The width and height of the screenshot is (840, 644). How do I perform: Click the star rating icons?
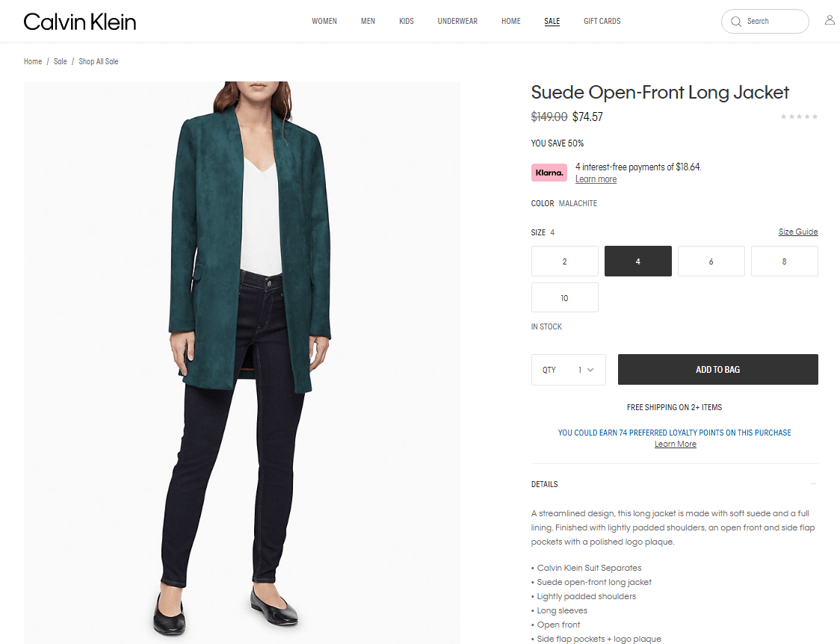click(799, 117)
